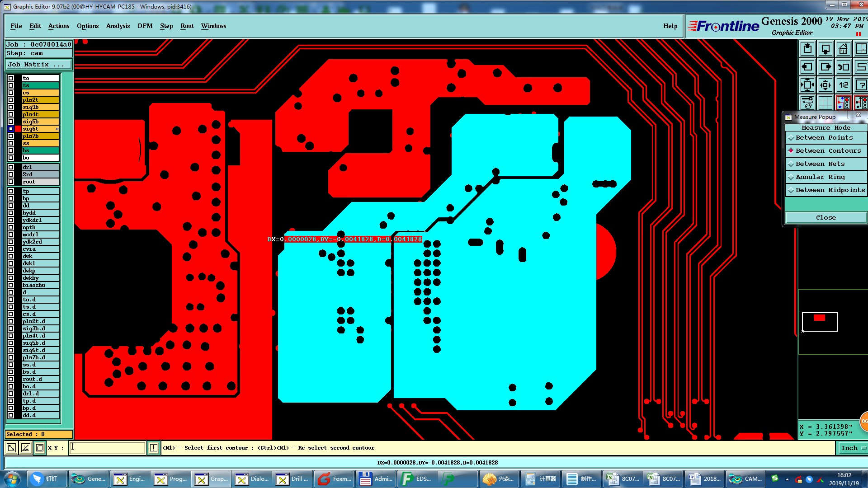Image resolution: width=868 pixels, height=488 pixels.
Task: Click the exclamation mark icon beside XY field
Action: [154, 448]
